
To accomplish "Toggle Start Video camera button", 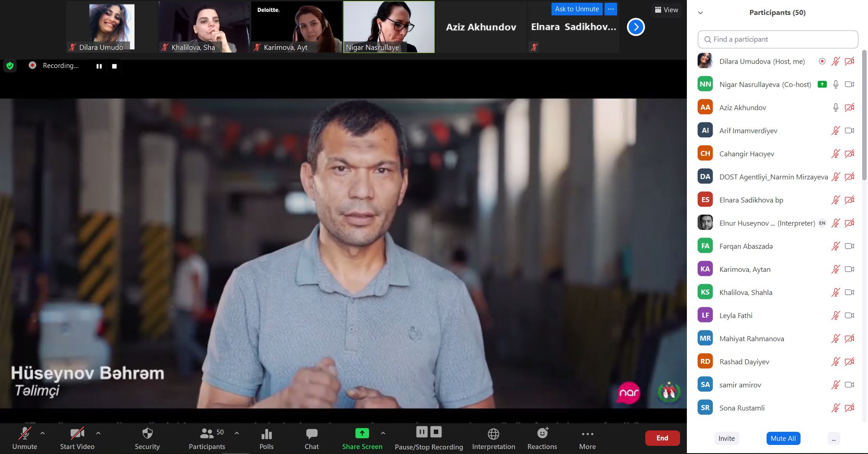I will coord(77,434).
